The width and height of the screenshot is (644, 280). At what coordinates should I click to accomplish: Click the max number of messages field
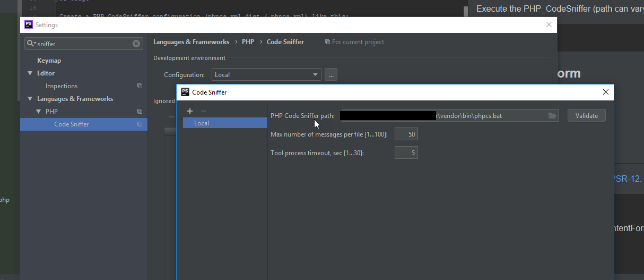406,134
